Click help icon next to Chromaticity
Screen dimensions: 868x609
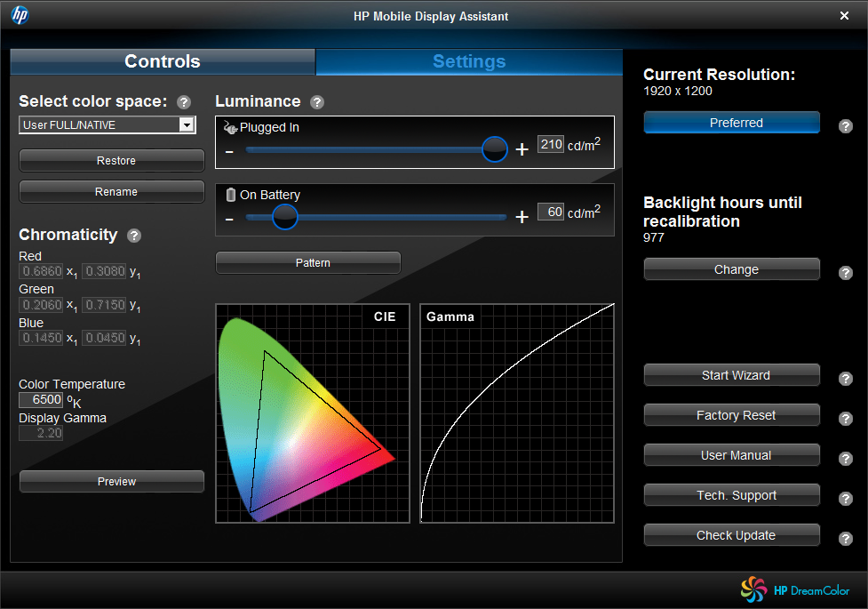134,236
